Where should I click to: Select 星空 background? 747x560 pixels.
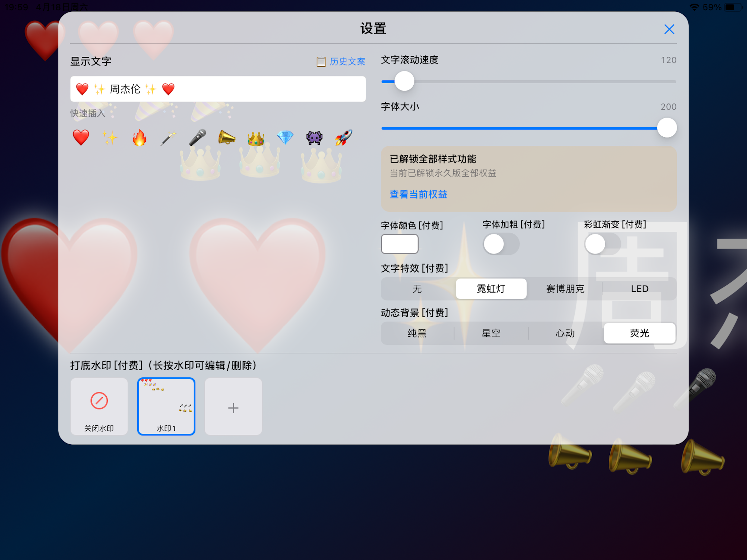491,333
